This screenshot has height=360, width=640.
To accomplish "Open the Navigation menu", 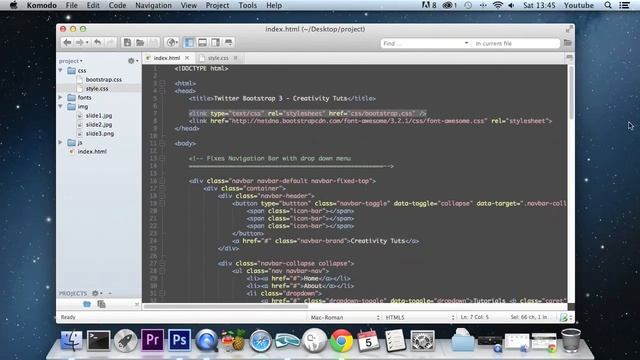I will tap(153, 5).
